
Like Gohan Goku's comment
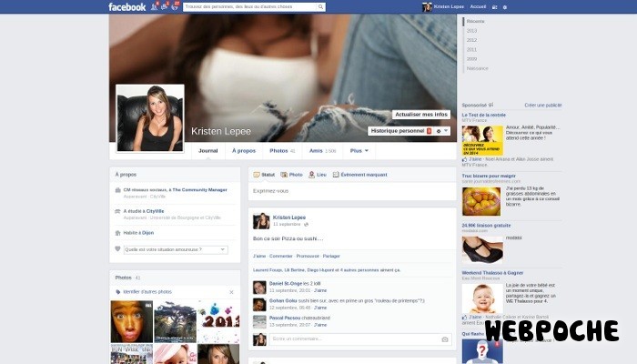point(320,308)
